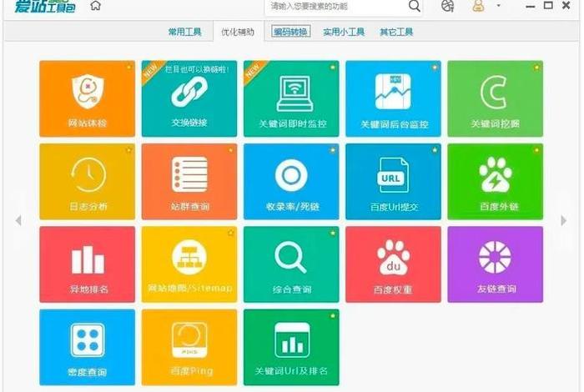Open 关键词后台监控 background keyword monitor

[x=393, y=98]
